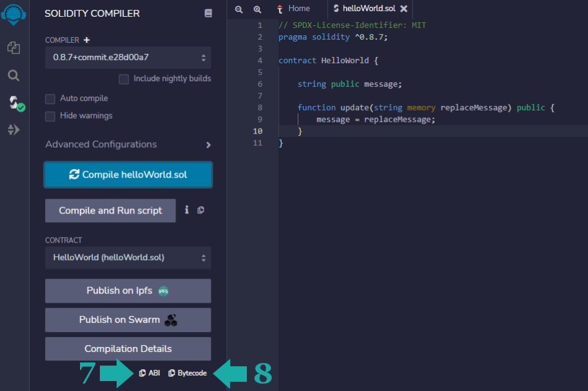Viewport: 588px width, 391px height.
Task: Open the compiler documentation icon
Action: 208,13
